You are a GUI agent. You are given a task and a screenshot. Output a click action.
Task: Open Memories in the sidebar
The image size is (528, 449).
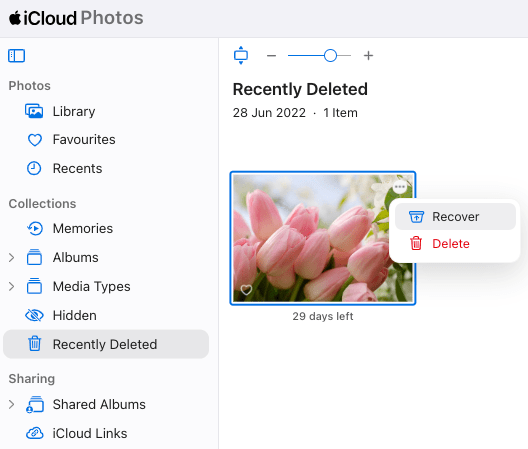coord(106,228)
